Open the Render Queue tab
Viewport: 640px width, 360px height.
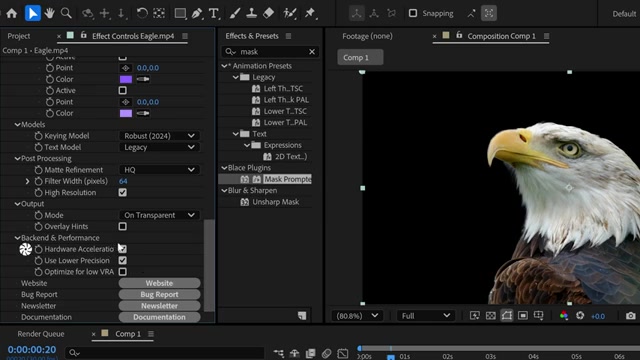[41, 334]
